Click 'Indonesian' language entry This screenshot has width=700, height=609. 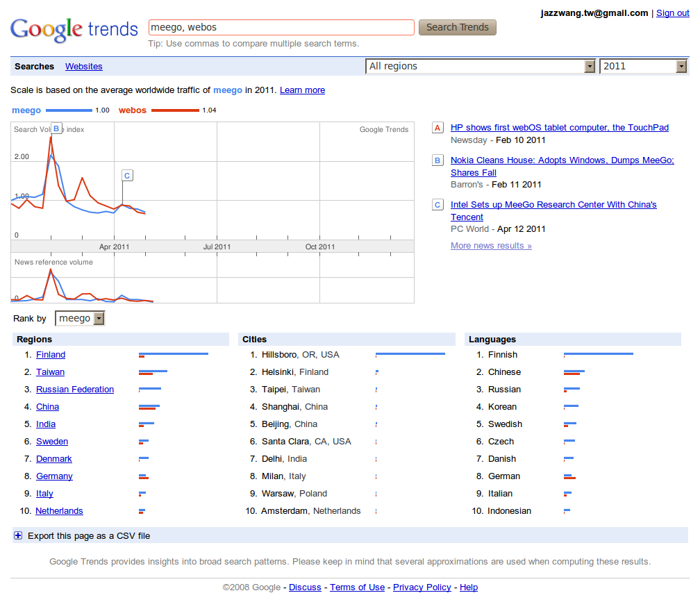coord(510,511)
